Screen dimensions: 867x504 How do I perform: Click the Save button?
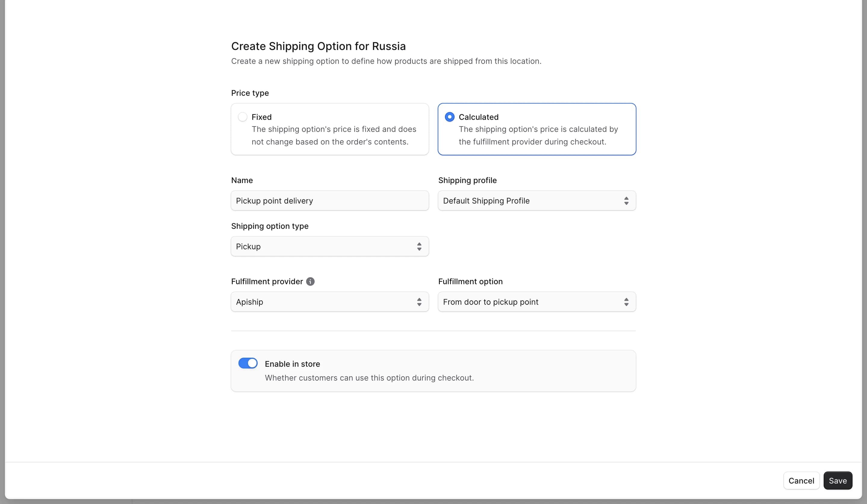coord(837,481)
